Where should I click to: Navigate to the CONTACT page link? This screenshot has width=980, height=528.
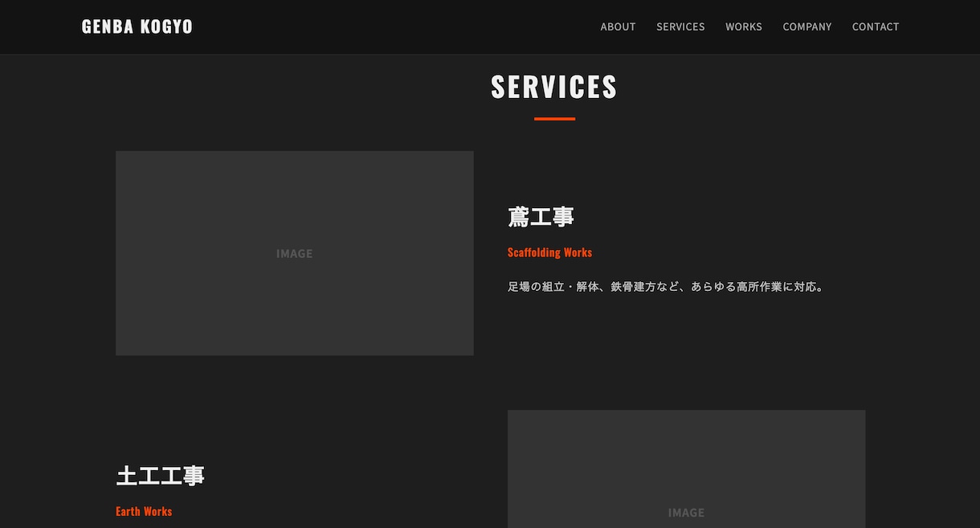(x=876, y=27)
